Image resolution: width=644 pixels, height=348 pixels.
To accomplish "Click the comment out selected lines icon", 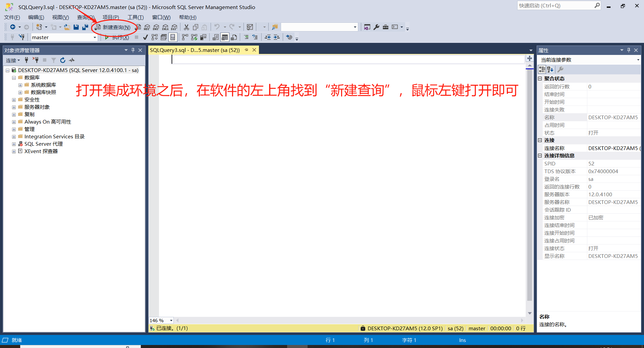I will pyautogui.click(x=246, y=38).
